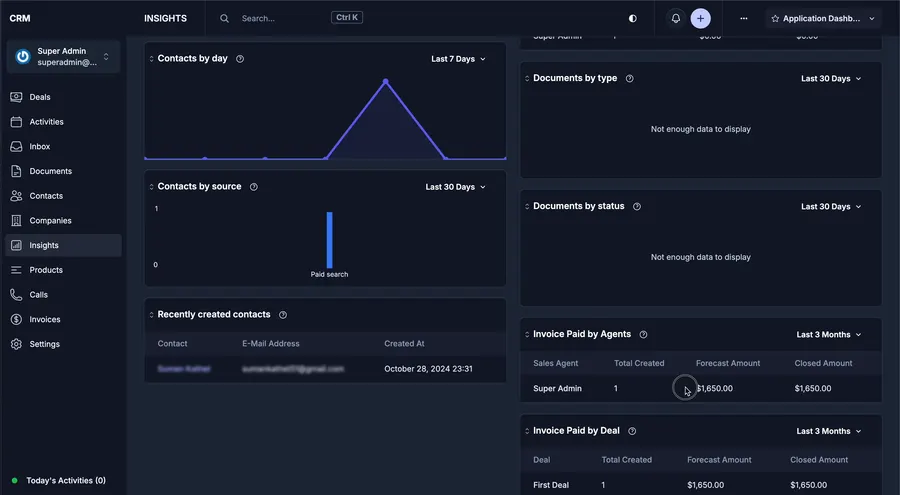The image size is (900, 495).
Task: Show help for Invoice Paid by Deal
Action: 632,431
